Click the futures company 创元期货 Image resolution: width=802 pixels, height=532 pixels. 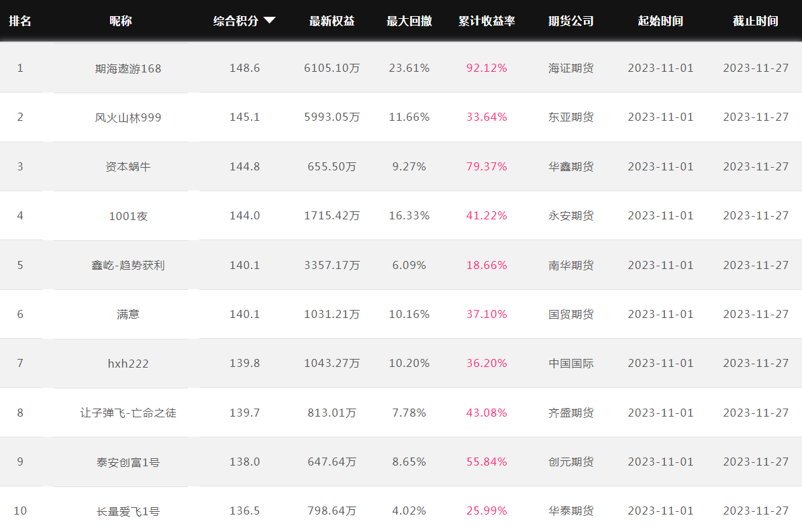pos(571,462)
